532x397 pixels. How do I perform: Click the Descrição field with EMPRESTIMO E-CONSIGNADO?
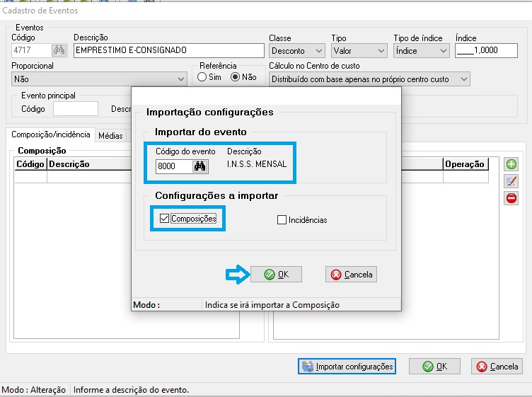(168, 51)
